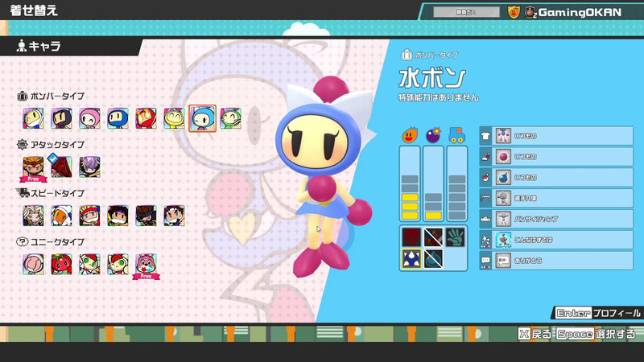Choose the red pyramid-helmet attack character

(x=62, y=167)
